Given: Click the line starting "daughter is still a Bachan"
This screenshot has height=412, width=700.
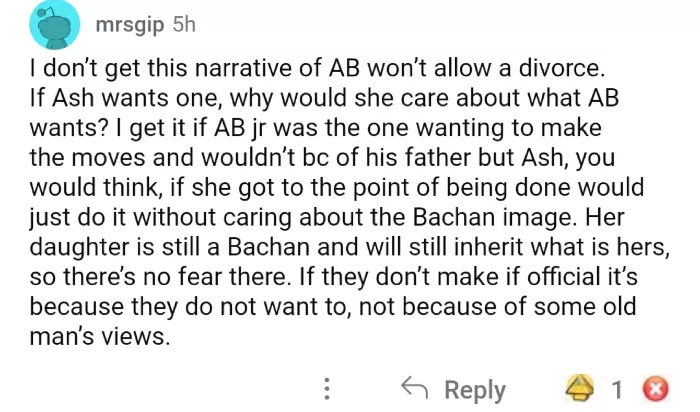Looking at the screenshot, I should pyautogui.click(x=347, y=248).
